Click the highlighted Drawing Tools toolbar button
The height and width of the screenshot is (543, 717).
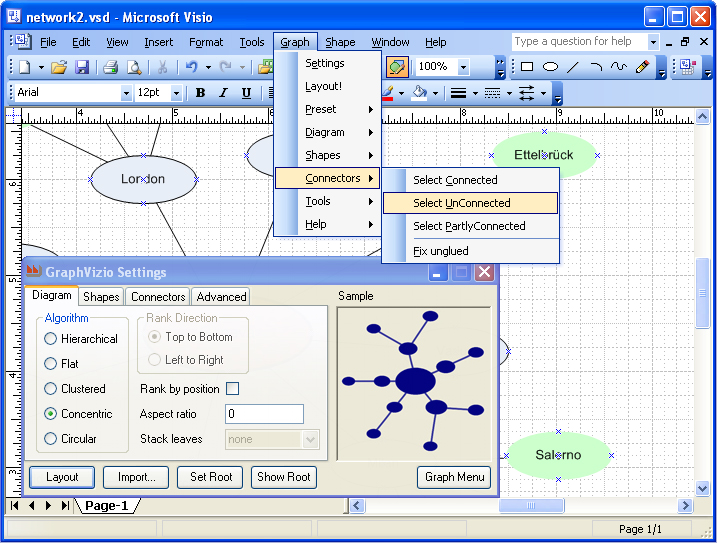[x=396, y=67]
